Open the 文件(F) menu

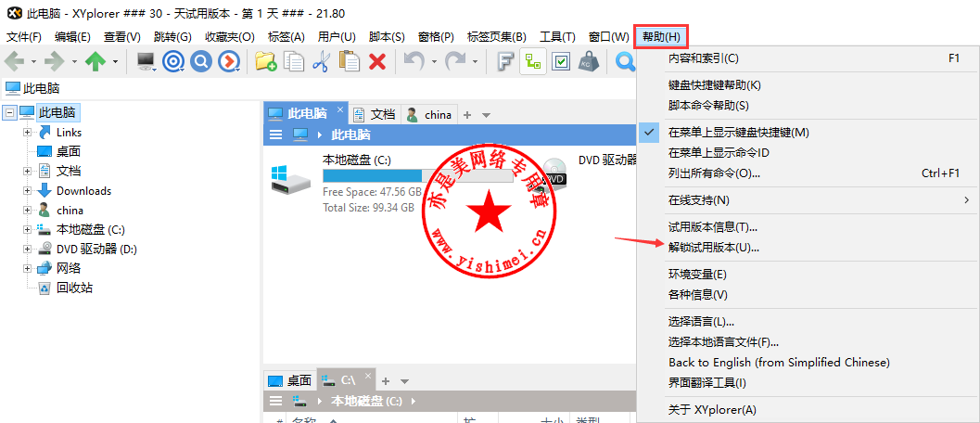pyautogui.click(x=24, y=37)
